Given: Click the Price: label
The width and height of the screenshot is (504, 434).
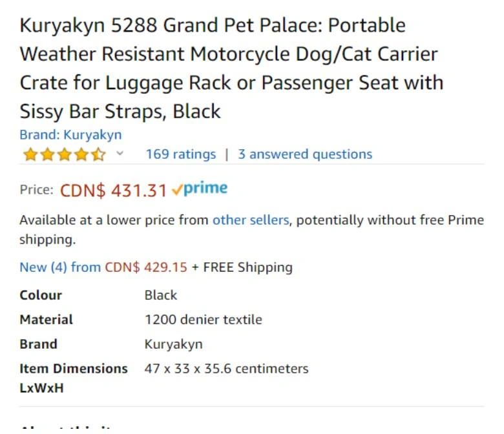Looking at the screenshot, I should 36,190.
